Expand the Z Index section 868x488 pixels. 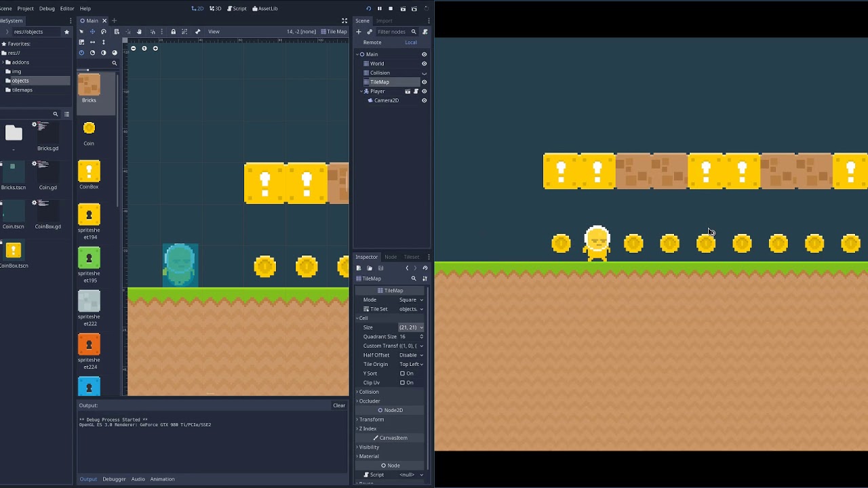(391, 428)
